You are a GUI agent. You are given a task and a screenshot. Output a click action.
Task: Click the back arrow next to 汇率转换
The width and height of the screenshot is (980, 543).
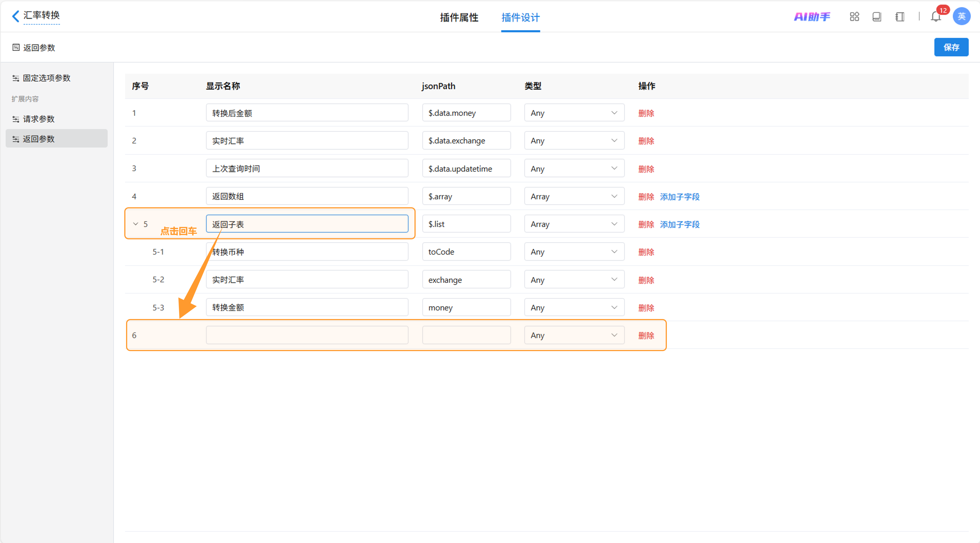15,16
